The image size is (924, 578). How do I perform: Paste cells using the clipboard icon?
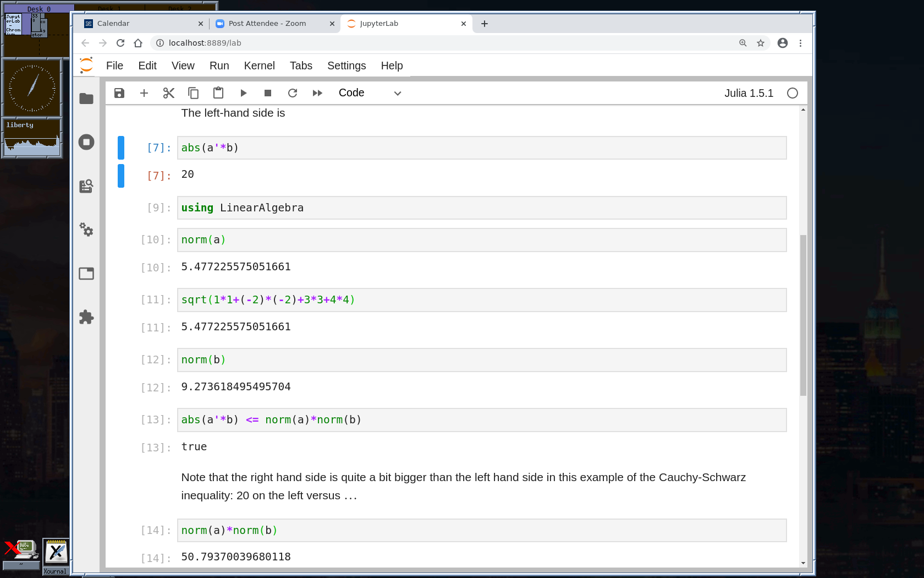point(218,93)
